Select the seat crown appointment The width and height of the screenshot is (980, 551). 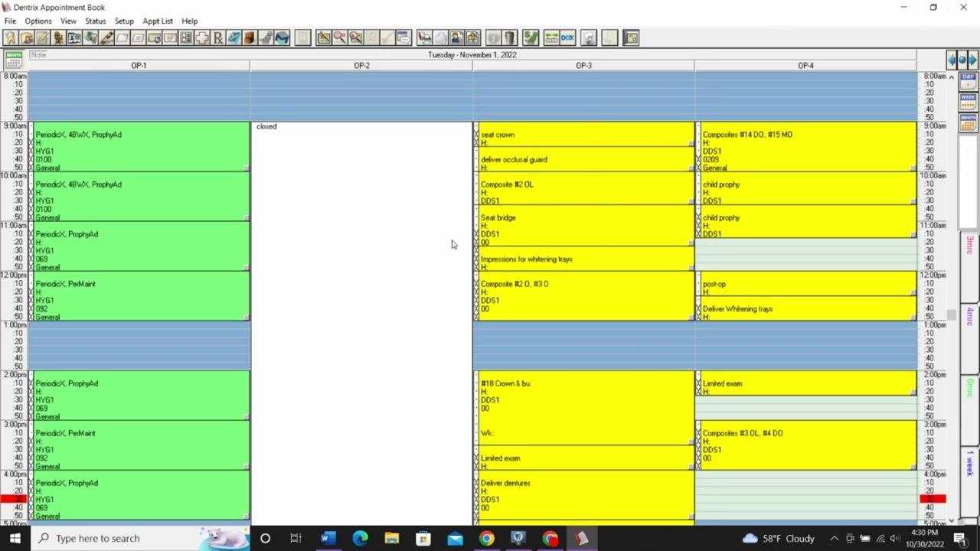tap(583, 135)
